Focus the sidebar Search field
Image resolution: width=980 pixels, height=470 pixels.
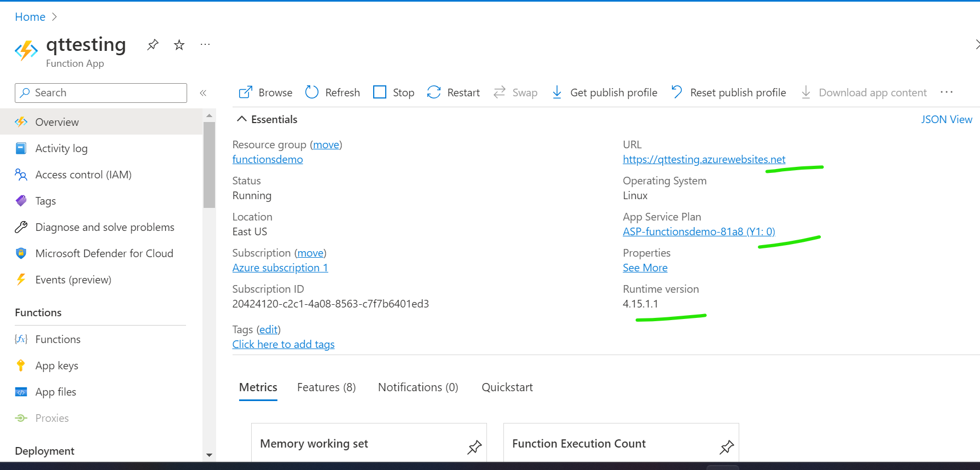pos(101,93)
